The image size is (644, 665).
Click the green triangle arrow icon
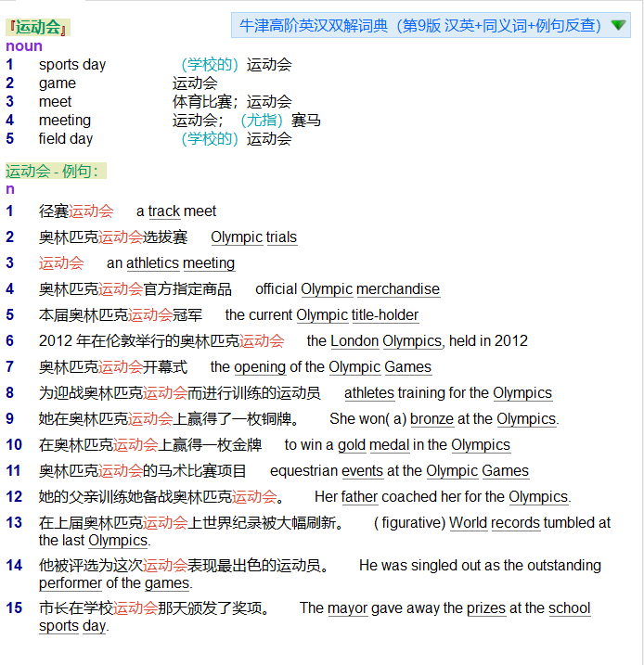point(618,25)
